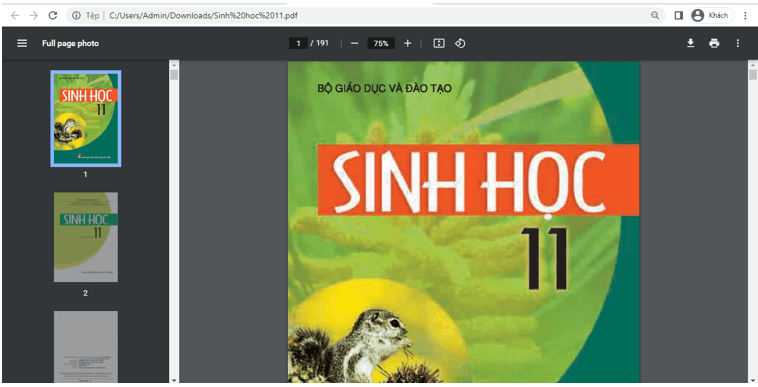Click the BỘ GIÁO DỤC VÀ ĐÀO TẠO heading
The height and width of the screenshot is (387, 758).
(x=384, y=88)
